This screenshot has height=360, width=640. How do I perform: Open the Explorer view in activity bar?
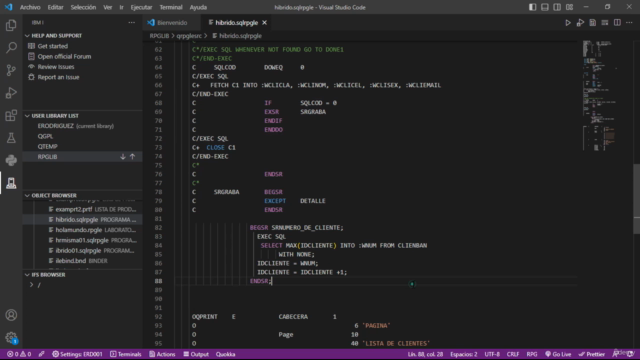pyautogui.click(x=11, y=25)
